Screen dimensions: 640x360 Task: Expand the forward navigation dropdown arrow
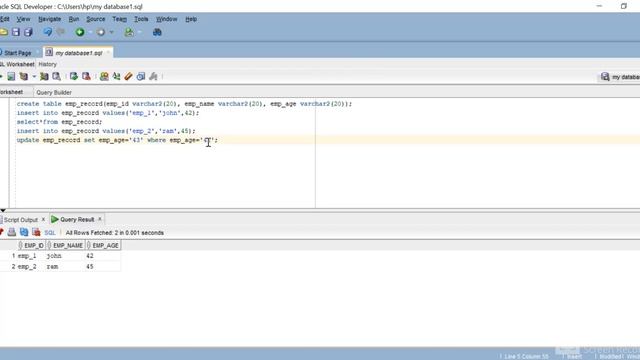111,32
